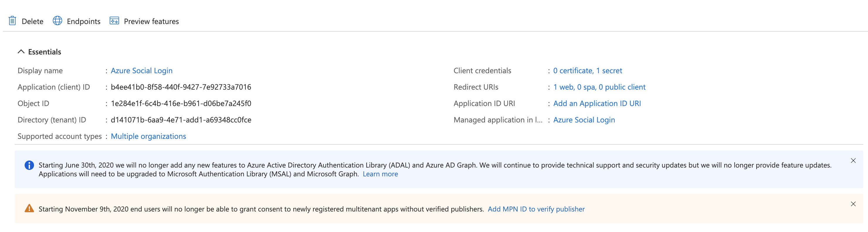Image resolution: width=868 pixels, height=232 pixels.
Task: Dismiss the multitenant consent warning banner
Action: (853, 204)
